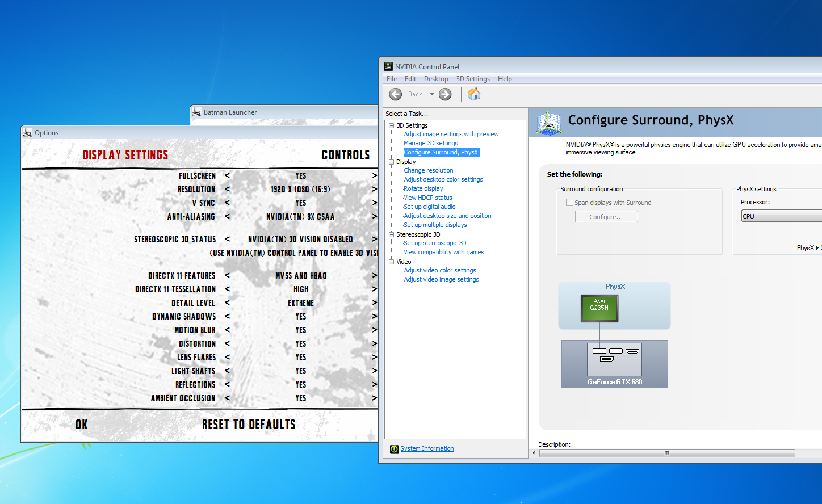Toggle Ambient Occlusion with its right arrow
Screen dimensions: 822x504
coord(374,398)
